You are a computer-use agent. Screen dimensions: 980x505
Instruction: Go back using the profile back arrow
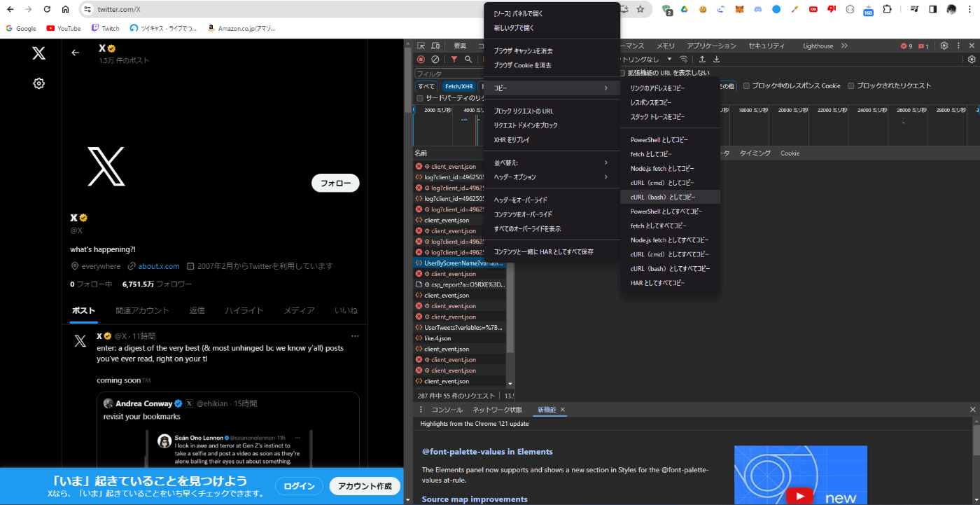[x=76, y=53]
